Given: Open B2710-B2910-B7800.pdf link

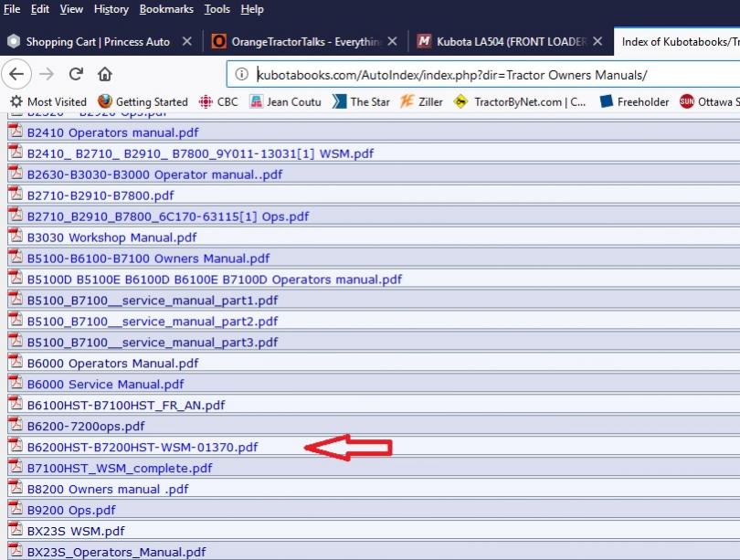Looking at the screenshot, I should pos(100,195).
